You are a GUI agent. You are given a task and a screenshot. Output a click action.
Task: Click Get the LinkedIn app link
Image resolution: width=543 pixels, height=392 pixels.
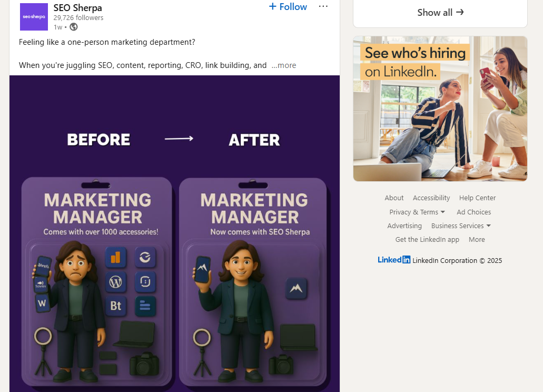[x=427, y=239]
